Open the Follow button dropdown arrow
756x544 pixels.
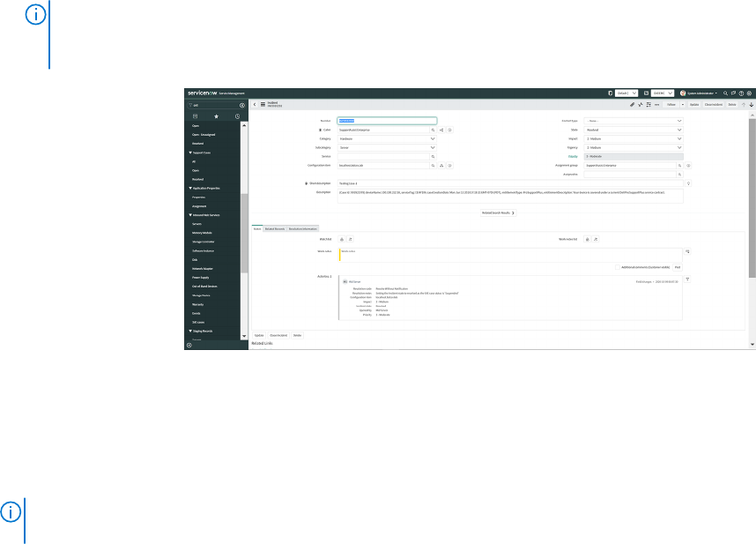point(682,105)
